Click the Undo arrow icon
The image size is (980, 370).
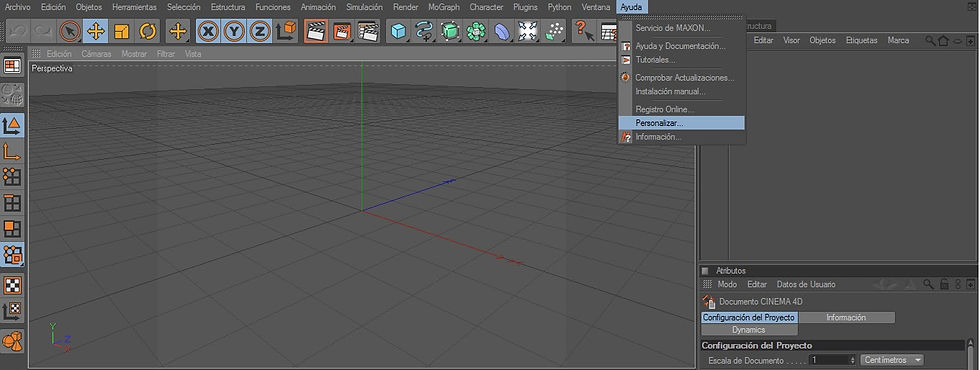(17, 31)
